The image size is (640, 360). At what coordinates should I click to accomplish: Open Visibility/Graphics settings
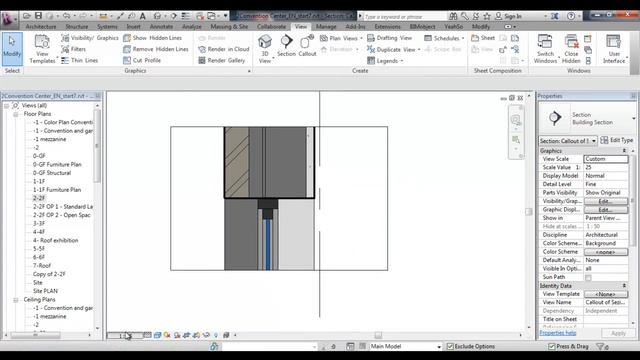[90, 38]
